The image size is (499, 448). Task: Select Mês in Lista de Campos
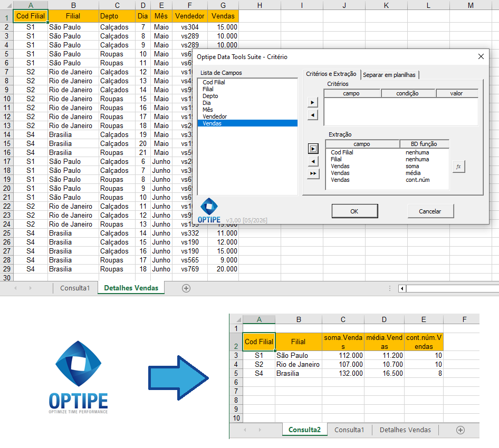(x=247, y=110)
